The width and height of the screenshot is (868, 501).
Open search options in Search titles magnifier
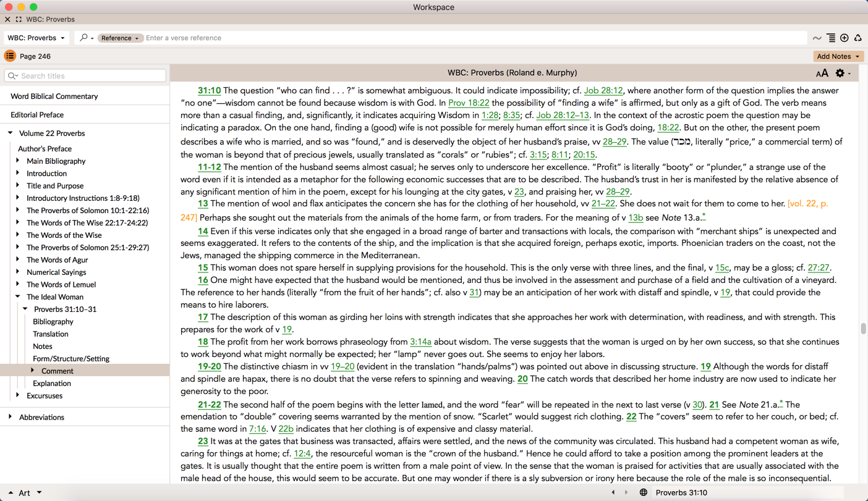[13, 76]
